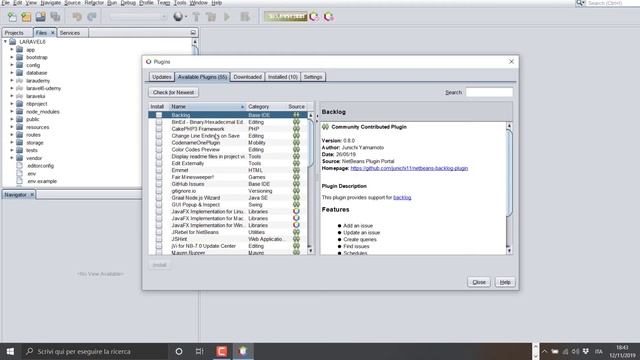
Task: Click the Cortana circle icon on taskbar
Action: 179,351
